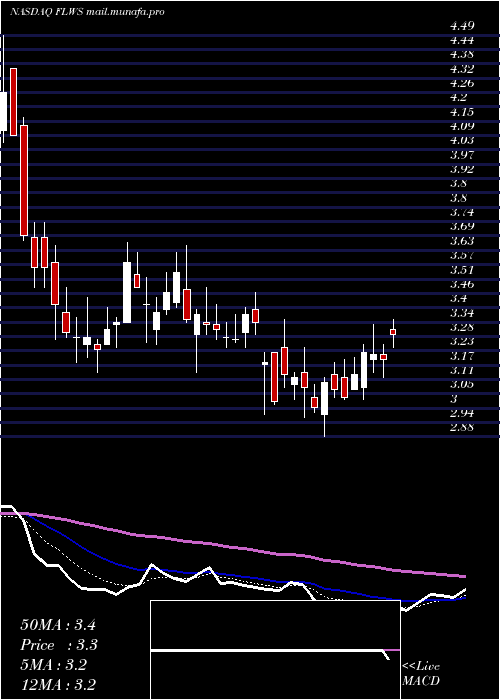The image size is (500, 700).
Task: Click the 12MA : 3.2 readout
Action: coord(59,685)
